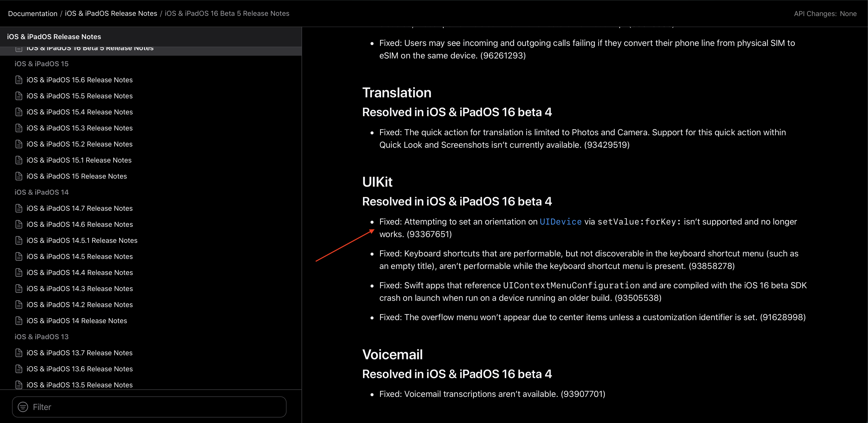
Task: Click iOS & iPadOS 16 Beta 5 breadcrumb
Action: [x=227, y=14]
